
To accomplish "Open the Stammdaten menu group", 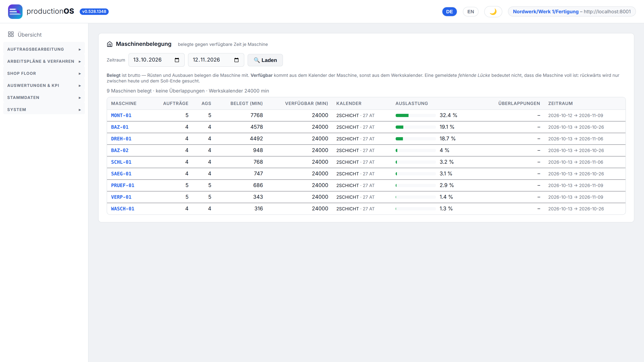I will point(44,97).
